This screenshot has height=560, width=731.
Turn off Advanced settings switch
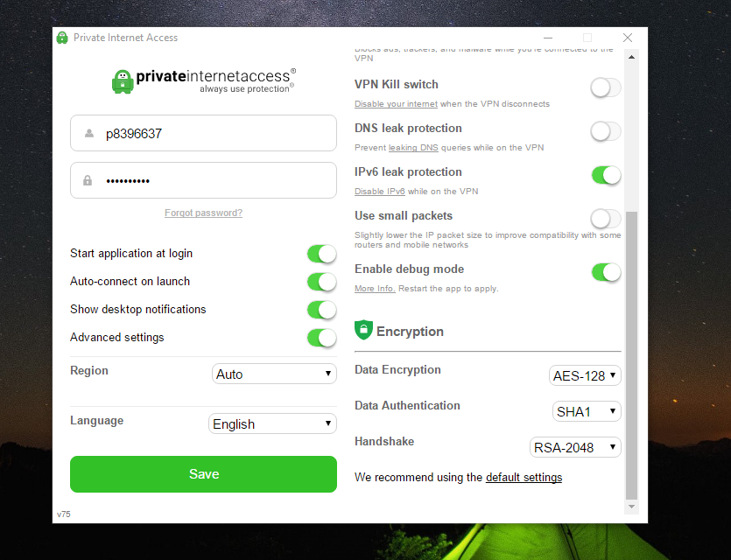pos(321,338)
